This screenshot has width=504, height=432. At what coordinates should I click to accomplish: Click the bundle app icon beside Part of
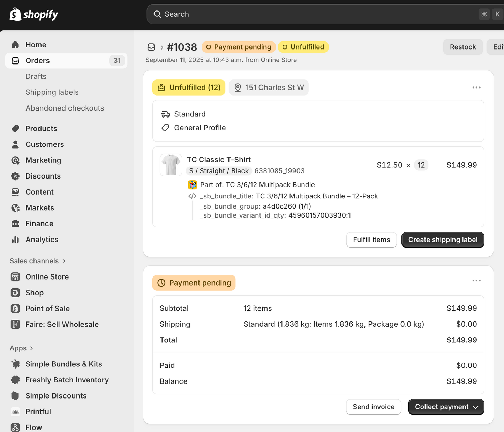click(x=193, y=185)
